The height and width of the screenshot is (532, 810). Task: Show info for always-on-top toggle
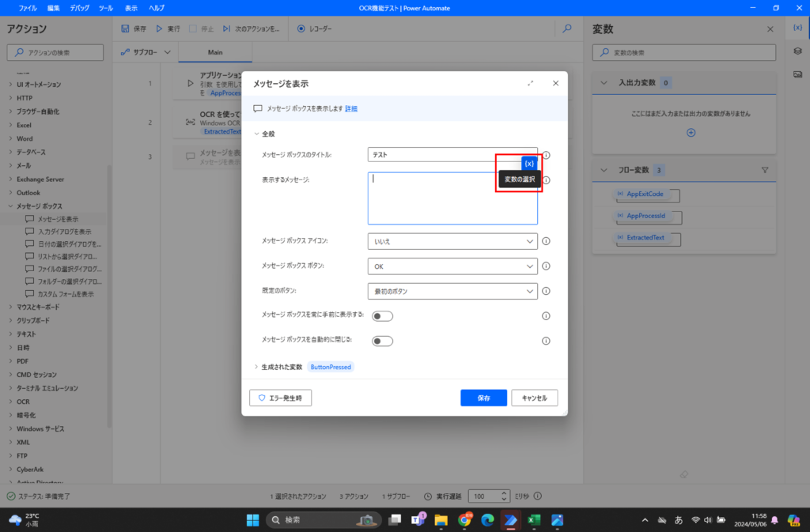click(x=546, y=315)
